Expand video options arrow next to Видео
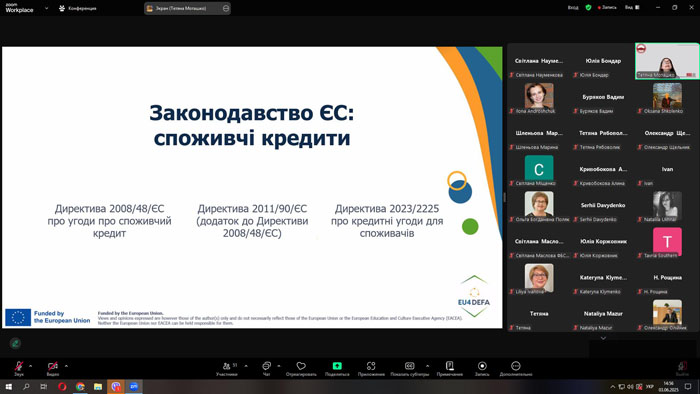 pyautogui.click(x=66, y=366)
